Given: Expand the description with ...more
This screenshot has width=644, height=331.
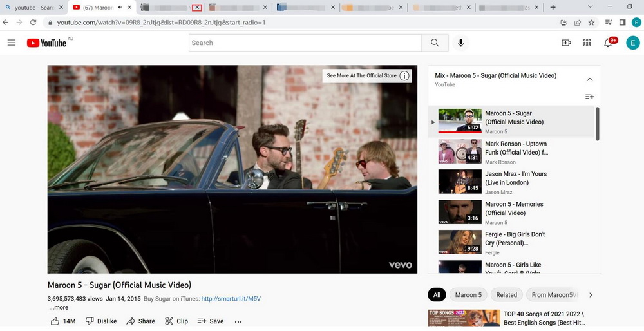Looking at the screenshot, I should [x=59, y=308].
